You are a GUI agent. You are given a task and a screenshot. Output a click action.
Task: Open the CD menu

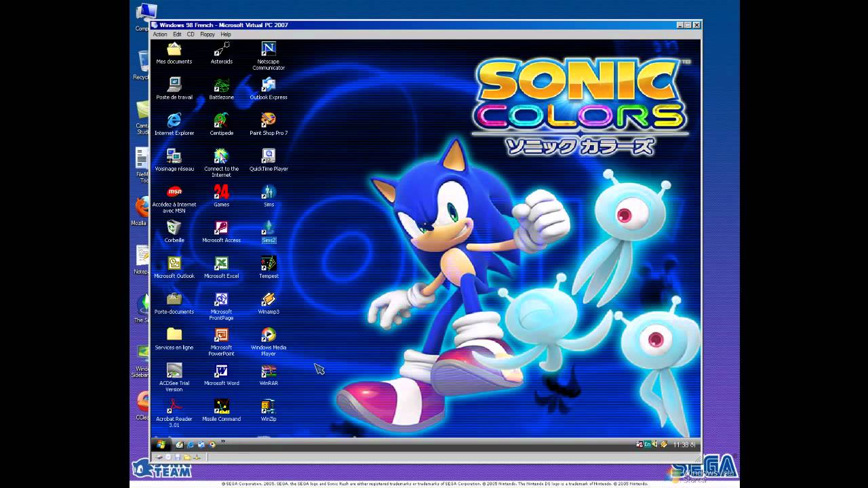191,34
